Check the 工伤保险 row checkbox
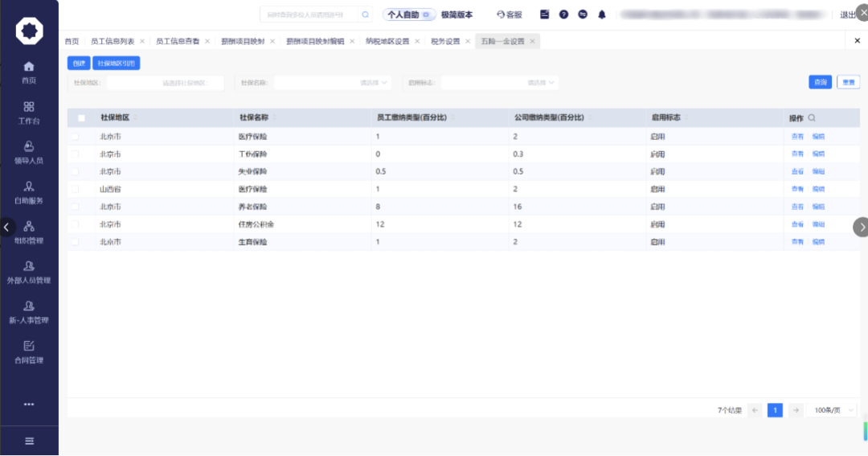This screenshot has height=456, width=868. tap(76, 154)
